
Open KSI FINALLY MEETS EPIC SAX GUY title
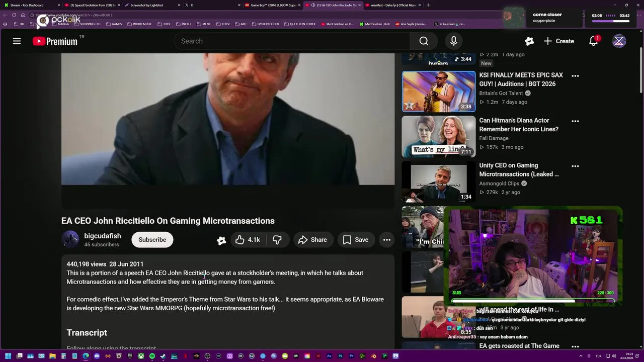[521, 79]
